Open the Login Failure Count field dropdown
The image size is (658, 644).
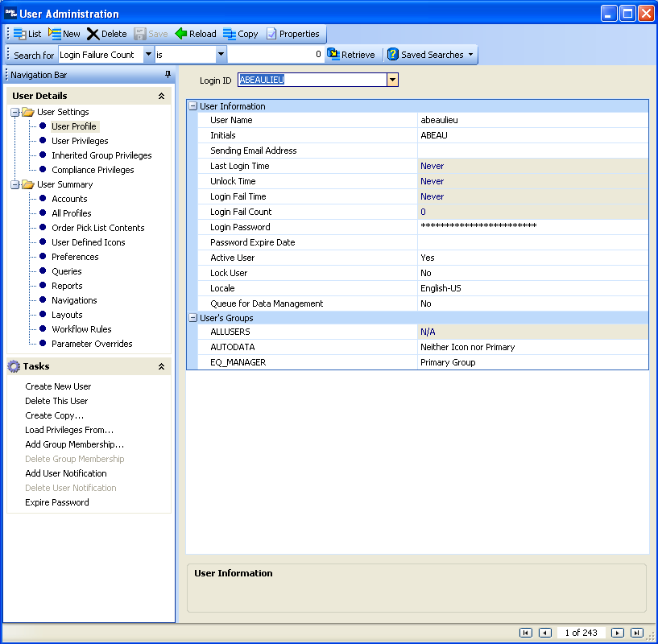[148, 55]
